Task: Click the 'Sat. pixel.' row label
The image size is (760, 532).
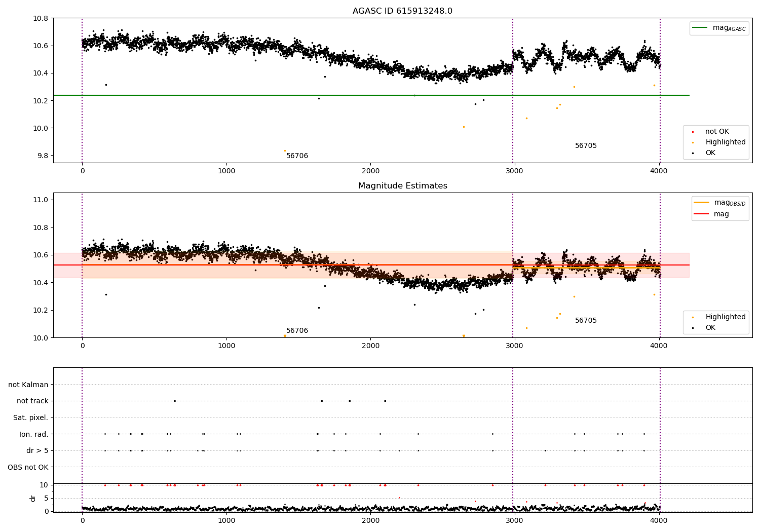Action: 31,417
